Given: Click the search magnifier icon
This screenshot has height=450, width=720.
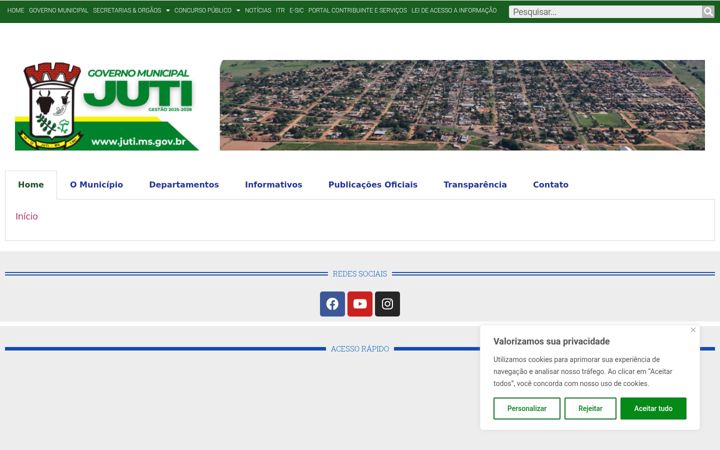Looking at the screenshot, I should point(708,11).
